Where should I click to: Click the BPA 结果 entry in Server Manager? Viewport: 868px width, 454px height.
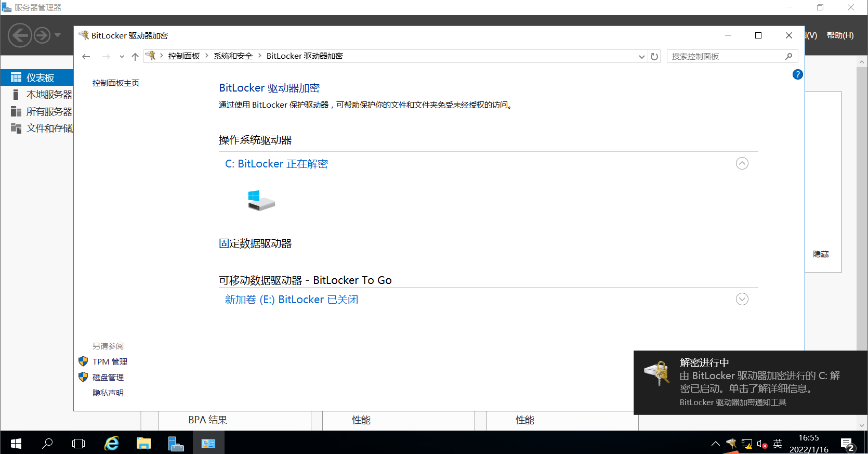pos(208,420)
